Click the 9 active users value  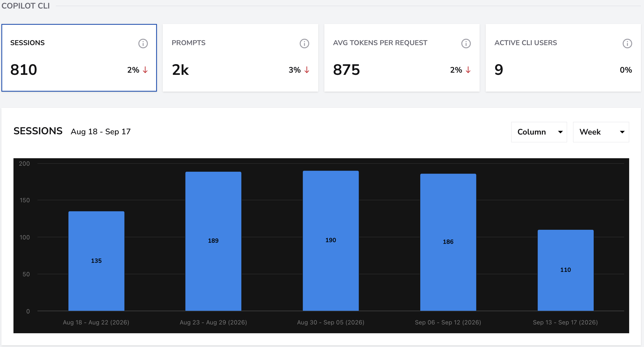coord(499,70)
